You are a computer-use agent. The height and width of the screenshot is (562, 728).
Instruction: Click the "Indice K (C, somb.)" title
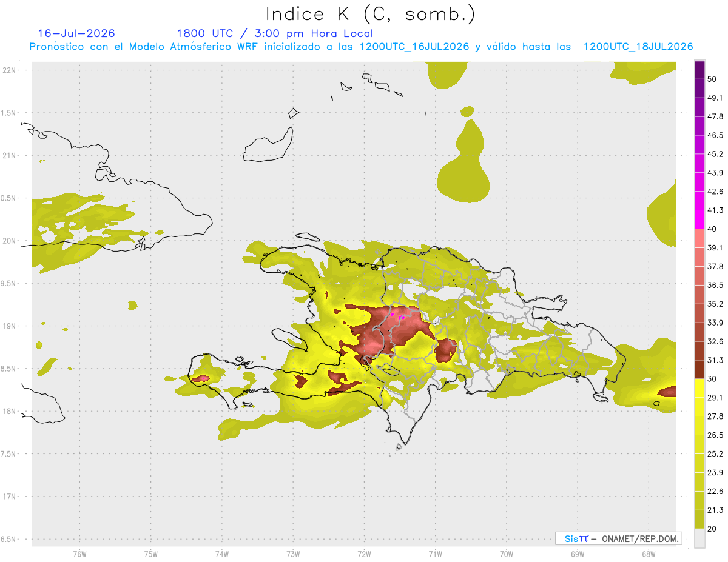[370, 14]
